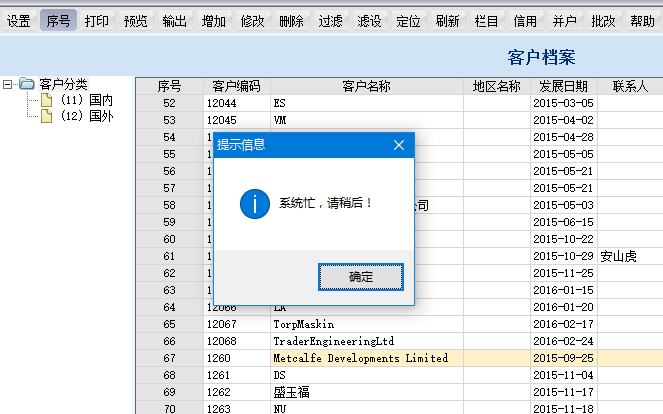Open 栏目 column settings
The image size is (663, 414).
486,20
